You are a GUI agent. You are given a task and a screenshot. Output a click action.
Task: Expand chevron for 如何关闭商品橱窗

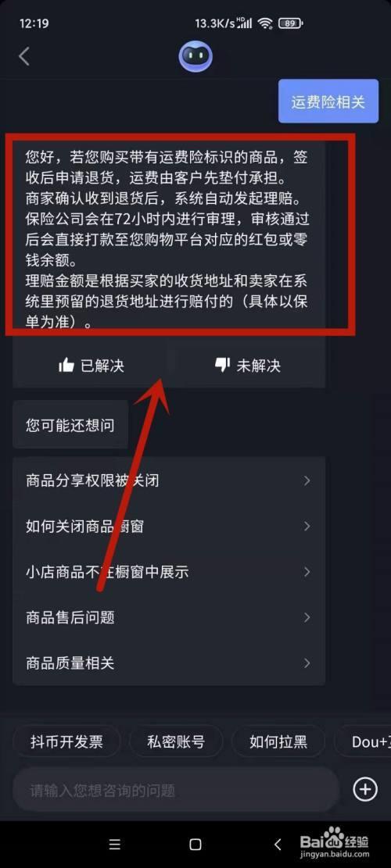pos(307,526)
